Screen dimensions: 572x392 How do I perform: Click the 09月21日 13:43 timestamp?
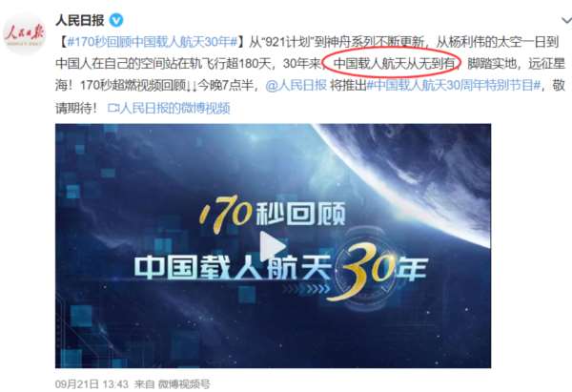(92, 384)
